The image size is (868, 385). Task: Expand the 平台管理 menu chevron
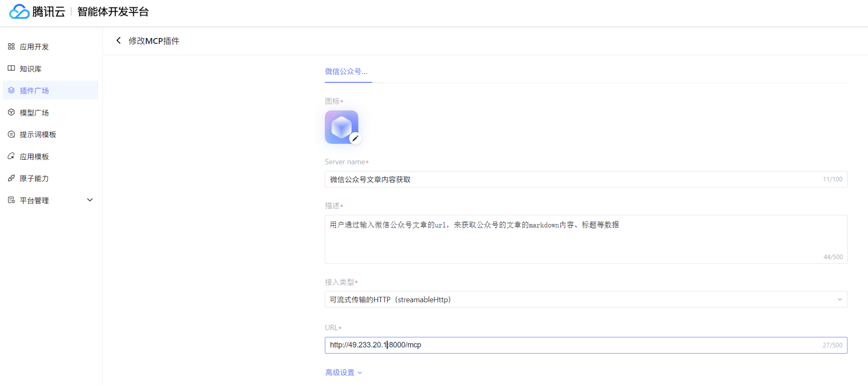(90, 200)
